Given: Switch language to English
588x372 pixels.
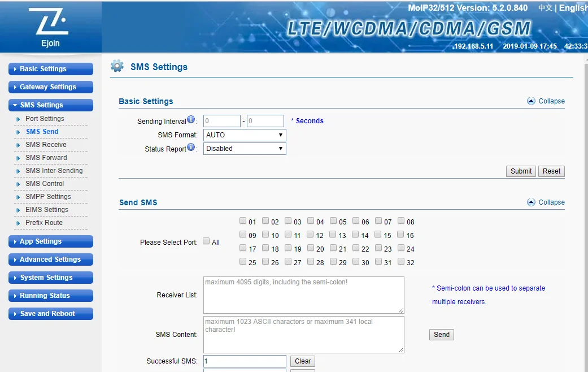Looking at the screenshot, I should (573, 8).
